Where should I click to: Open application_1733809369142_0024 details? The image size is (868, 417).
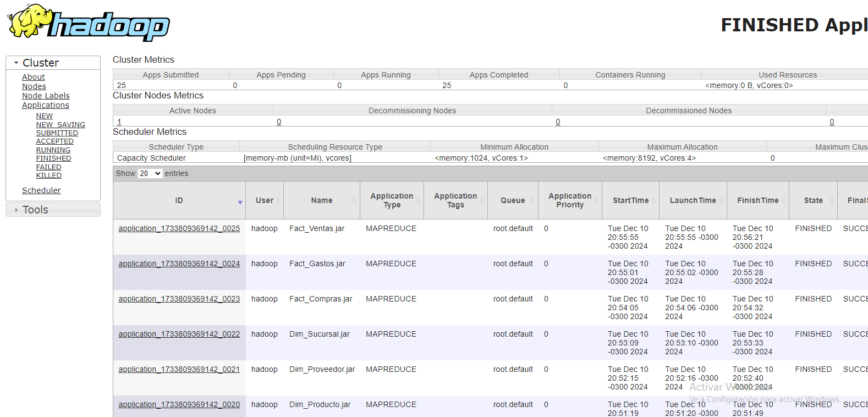tap(179, 264)
